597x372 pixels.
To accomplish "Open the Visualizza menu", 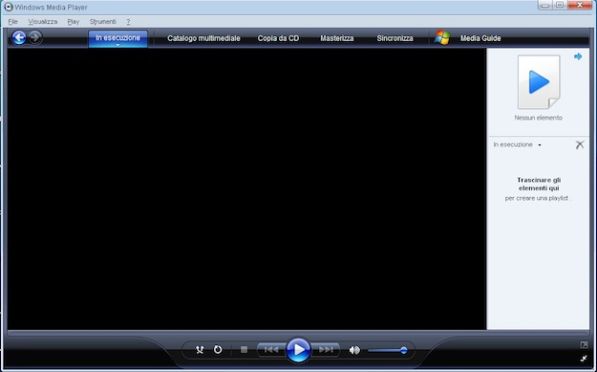I will [x=43, y=22].
